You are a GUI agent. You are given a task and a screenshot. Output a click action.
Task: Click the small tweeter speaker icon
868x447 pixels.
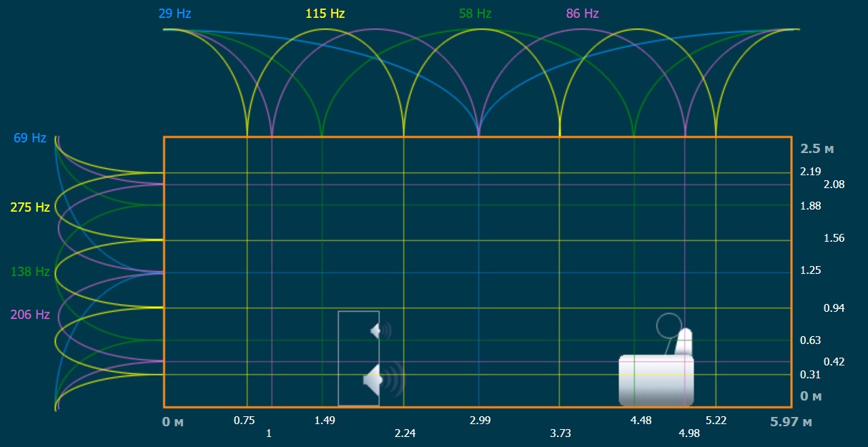[379, 330]
